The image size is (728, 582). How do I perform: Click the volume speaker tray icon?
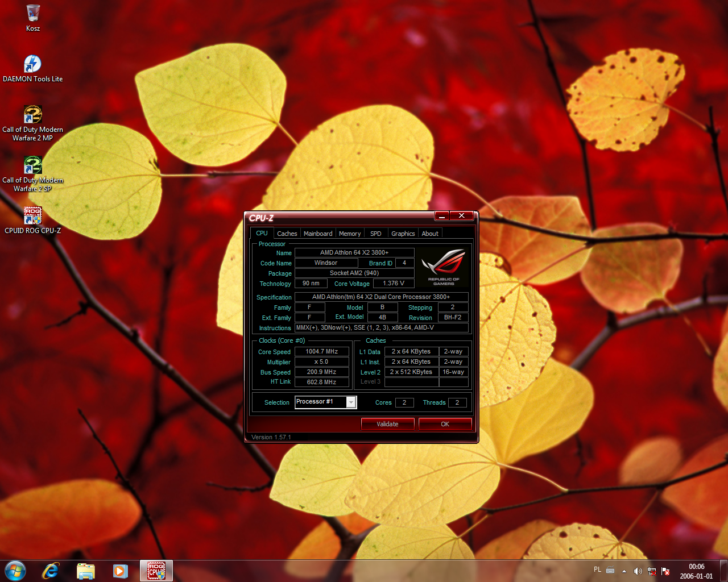tap(638, 571)
